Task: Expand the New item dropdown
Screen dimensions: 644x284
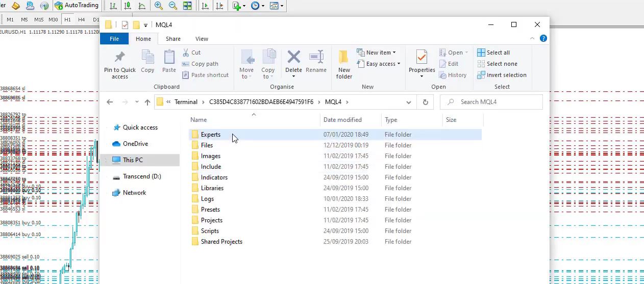Action: (x=377, y=53)
